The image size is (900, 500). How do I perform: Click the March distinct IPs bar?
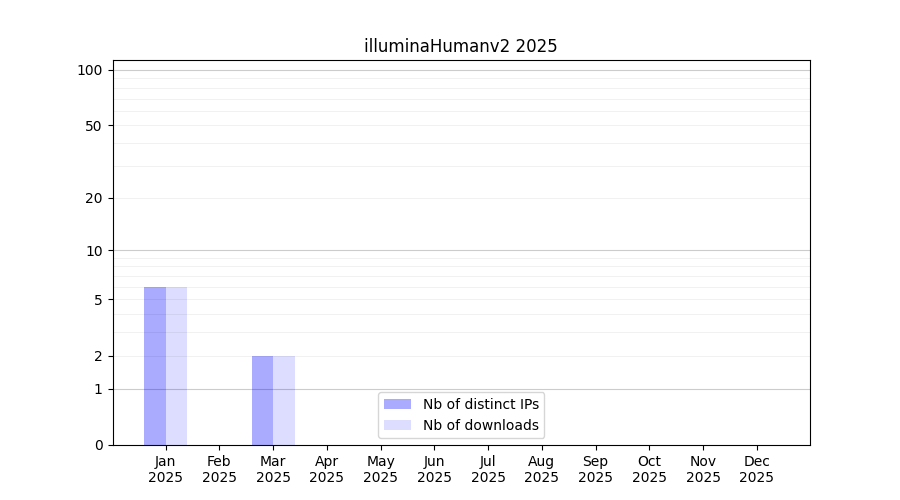(262, 400)
